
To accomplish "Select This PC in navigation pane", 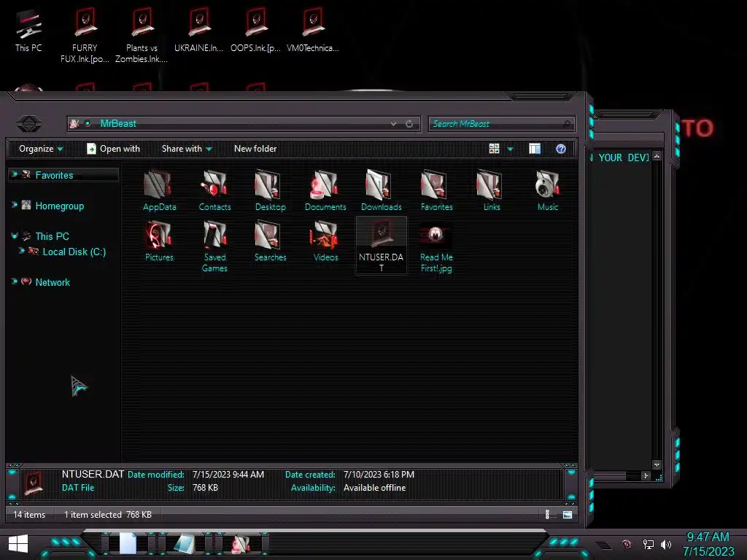I will 53,236.
